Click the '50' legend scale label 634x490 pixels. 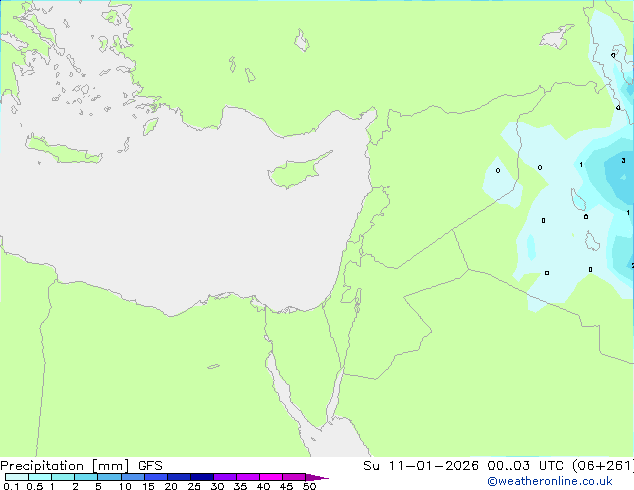click(x=309, y=486)
